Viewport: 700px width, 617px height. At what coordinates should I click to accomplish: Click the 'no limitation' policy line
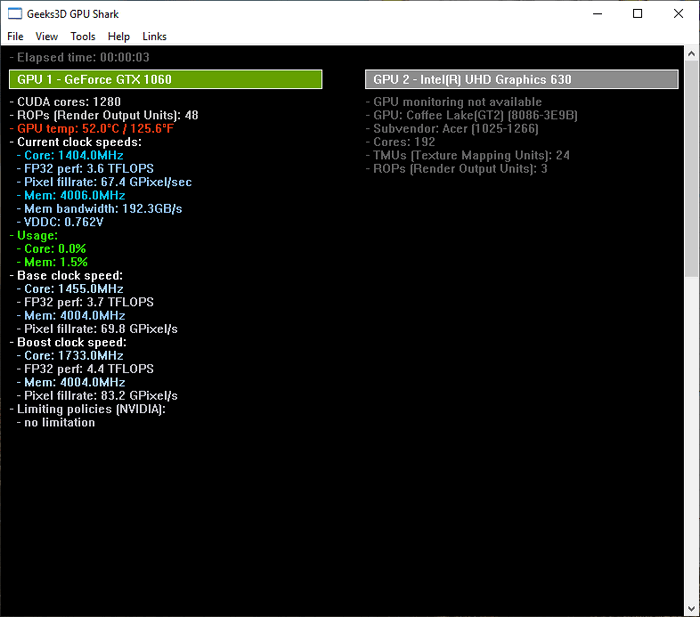(x=56, y=422)
